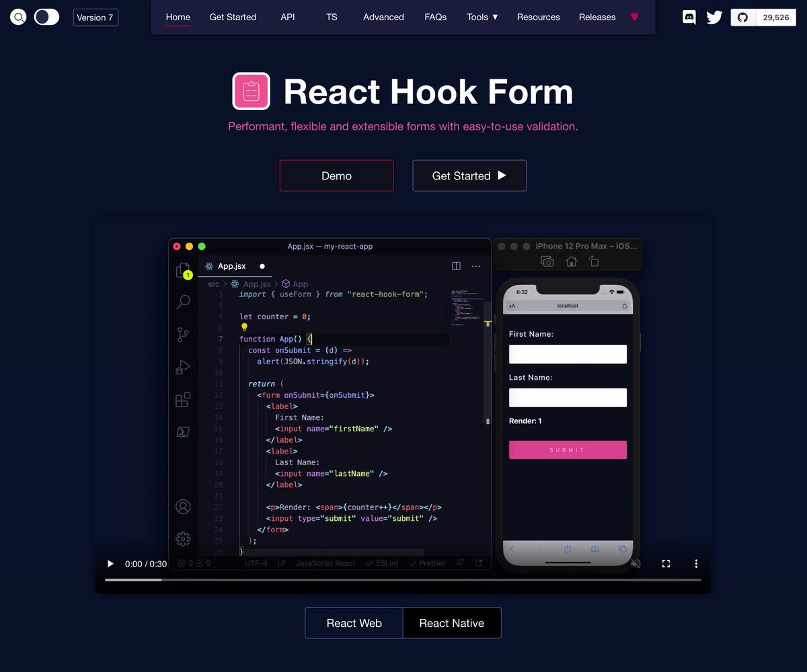Open Explorer icon in VS Code sidebar
Screen dimensions: 807x672
183,270
